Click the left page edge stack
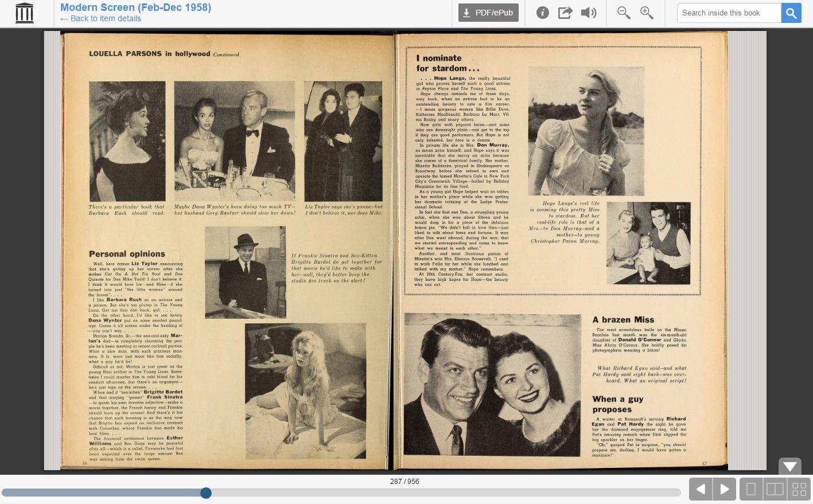 point(52,251)
